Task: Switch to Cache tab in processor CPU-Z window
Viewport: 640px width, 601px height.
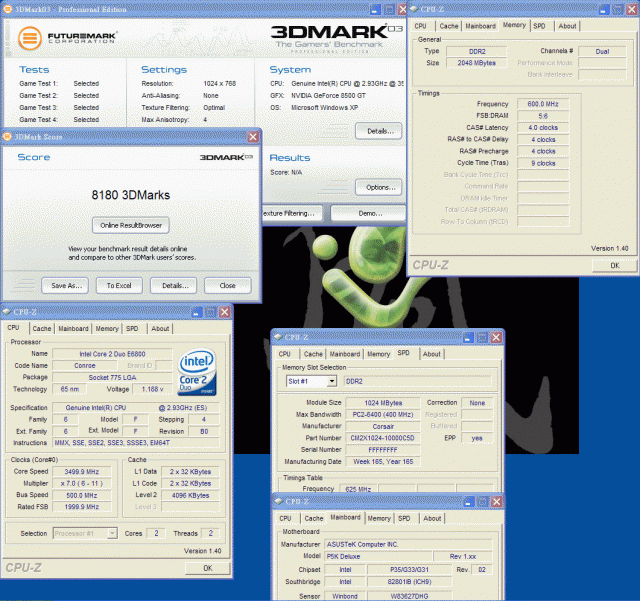Action: (x=42, y=329)
